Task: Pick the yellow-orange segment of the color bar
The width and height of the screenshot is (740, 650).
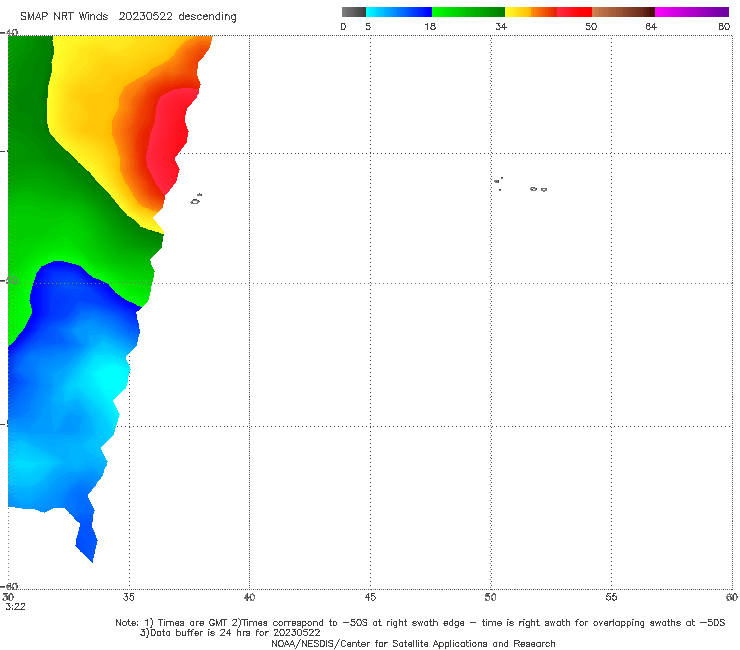Action: coord(531,12)
